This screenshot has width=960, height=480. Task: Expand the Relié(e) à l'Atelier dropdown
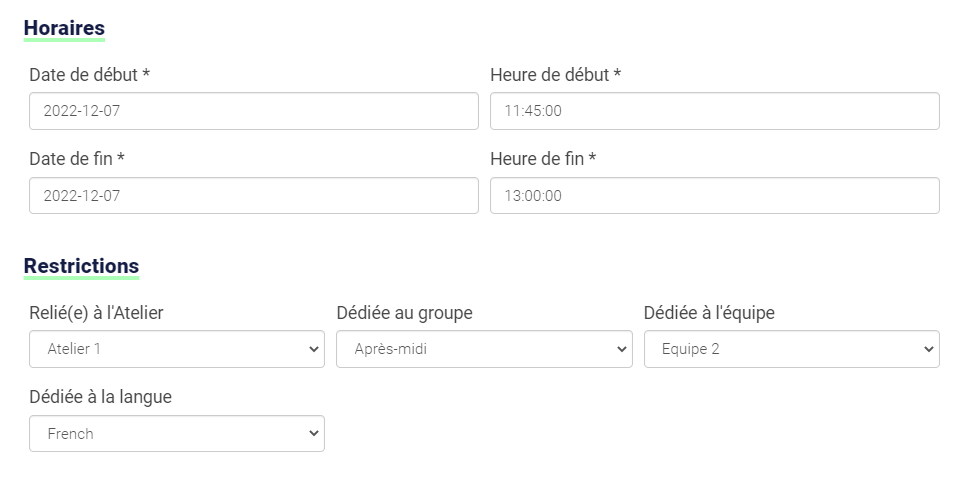[x=177, y=349]
